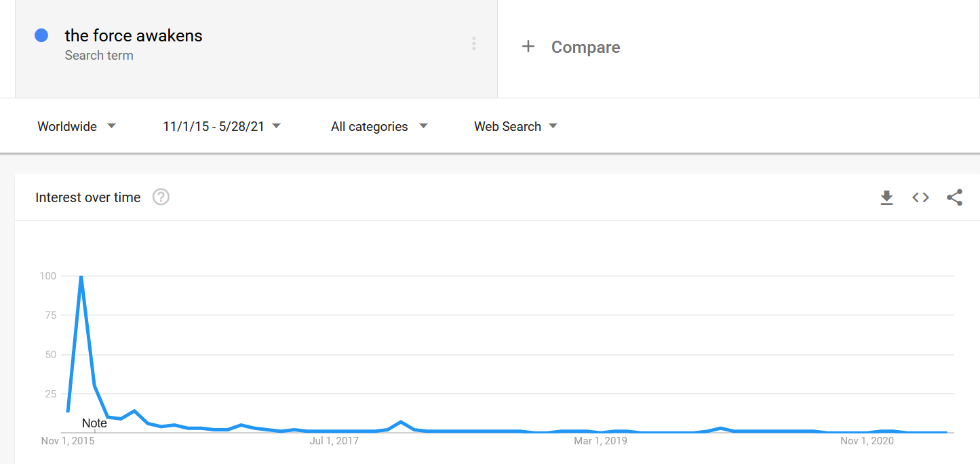Image resolution: width=980 pixels, height=464 pixels.
Task: Click the blue search term dot
Action: pyautogui.click(x=41, y=36)
